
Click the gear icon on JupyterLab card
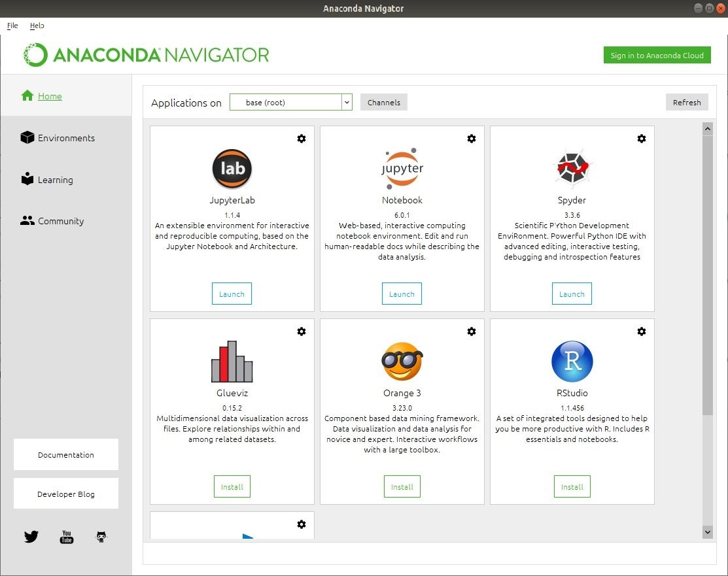(302, 139)
